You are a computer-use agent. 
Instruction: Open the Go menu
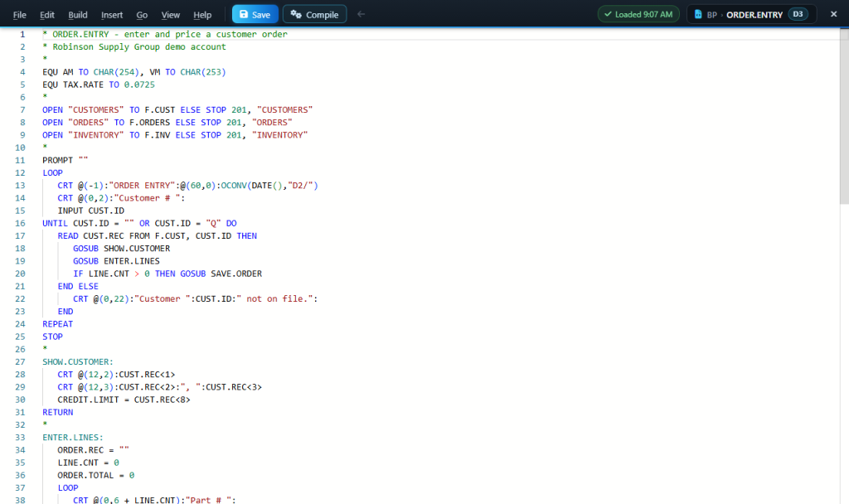click(x=142, y=15)
